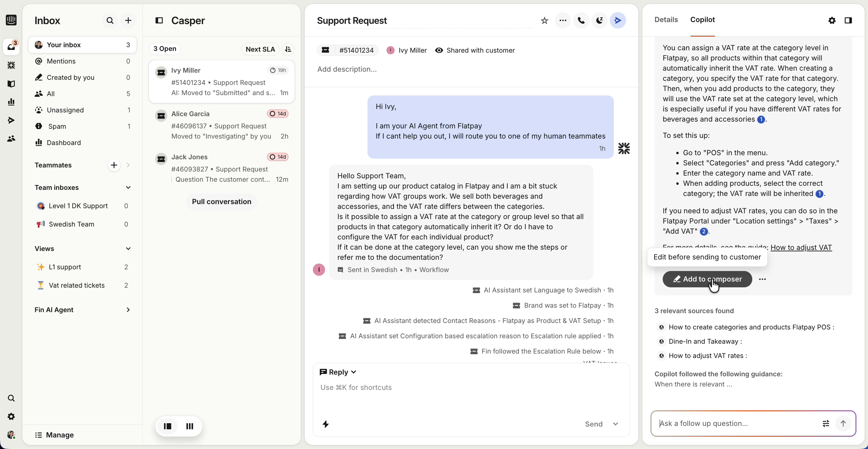This screenshot has width=868, height=449.
Task: Open the Fin AI Agent icon in the sidebar
Action: (x=11, y=65)
